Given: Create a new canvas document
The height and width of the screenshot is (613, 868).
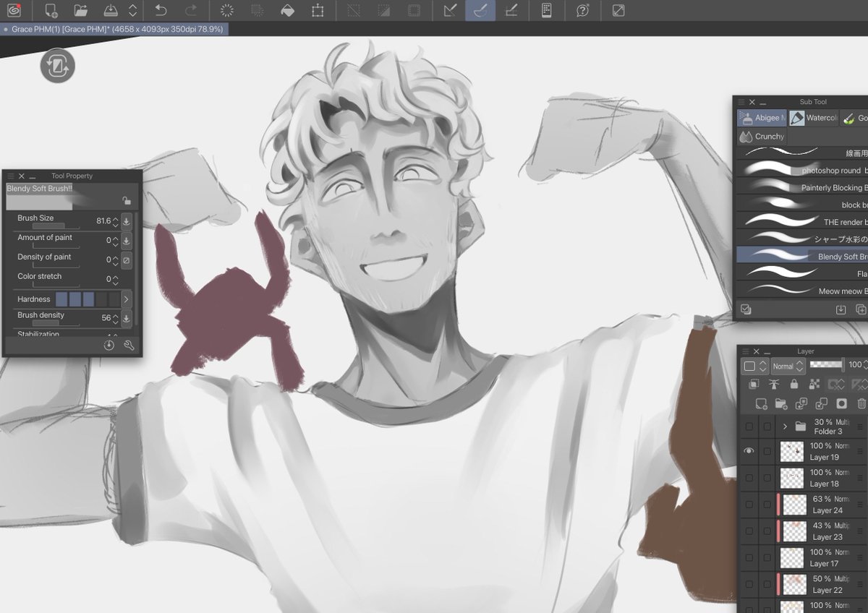Looking at the screenshot, I should [x=51, y=10].
